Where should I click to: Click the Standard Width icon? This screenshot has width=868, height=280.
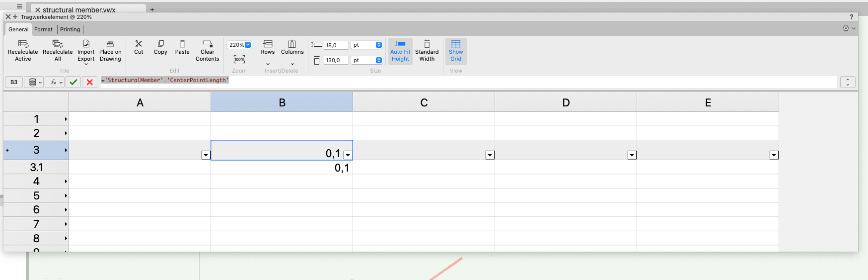(x=427, y=44)
